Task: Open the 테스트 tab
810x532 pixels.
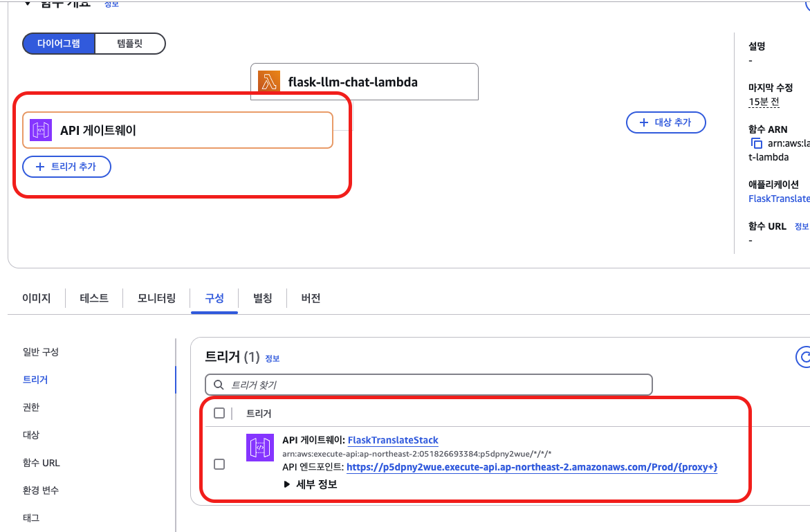Action: coord(94,298)
